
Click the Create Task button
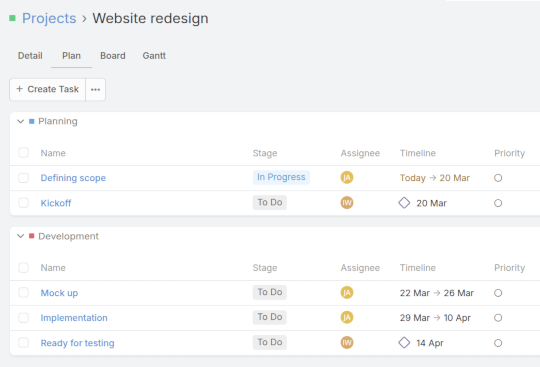tap(48, 90)
